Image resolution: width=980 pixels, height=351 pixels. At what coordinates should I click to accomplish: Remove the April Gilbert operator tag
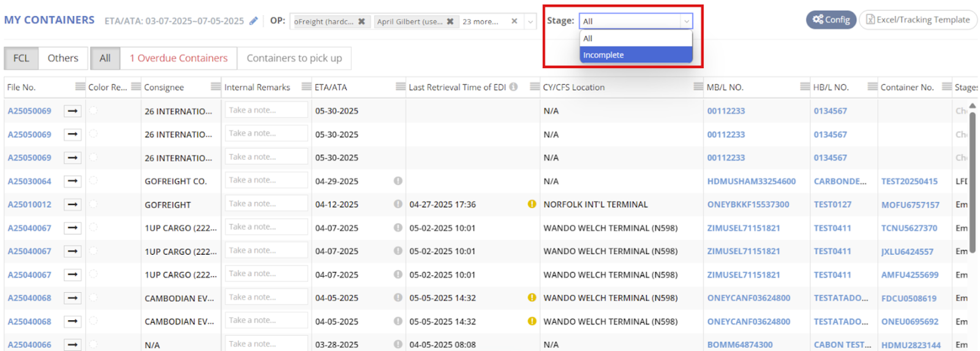point(450,21)
